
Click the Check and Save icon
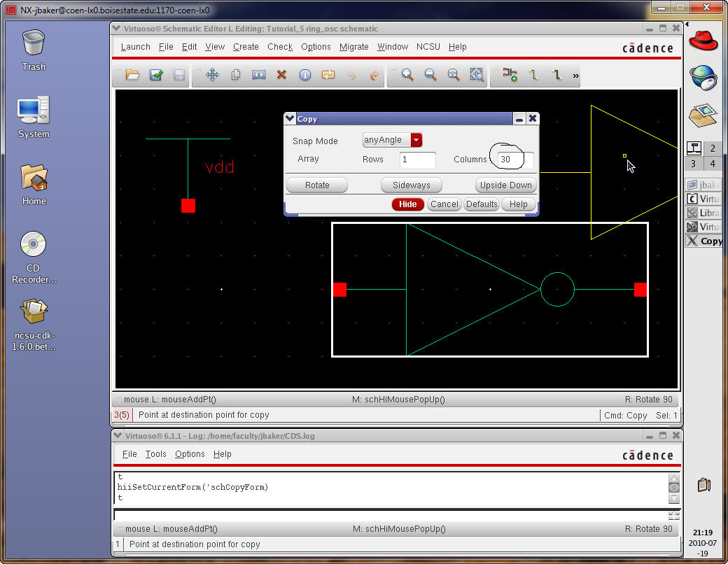[156, 76]
